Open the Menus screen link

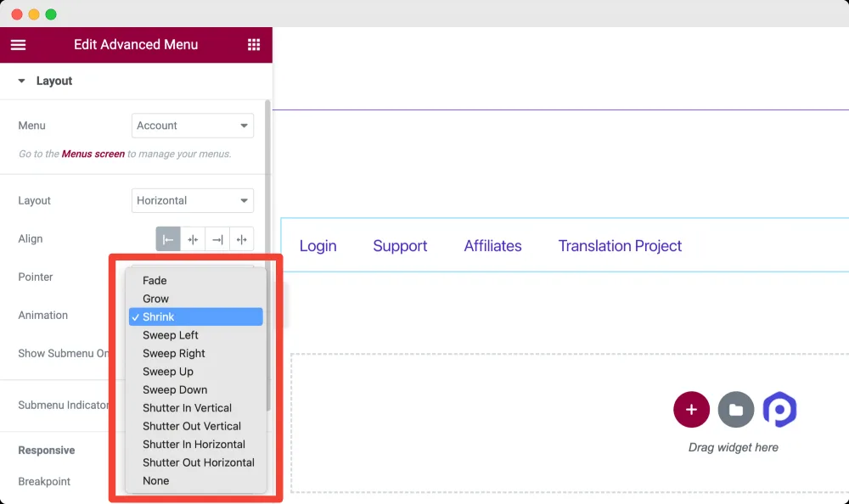[93, 154]
